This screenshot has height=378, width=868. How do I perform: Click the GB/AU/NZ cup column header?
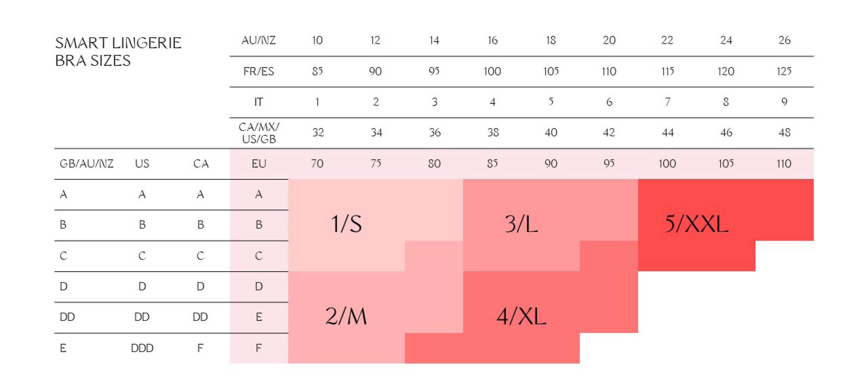tap(86, 163)
